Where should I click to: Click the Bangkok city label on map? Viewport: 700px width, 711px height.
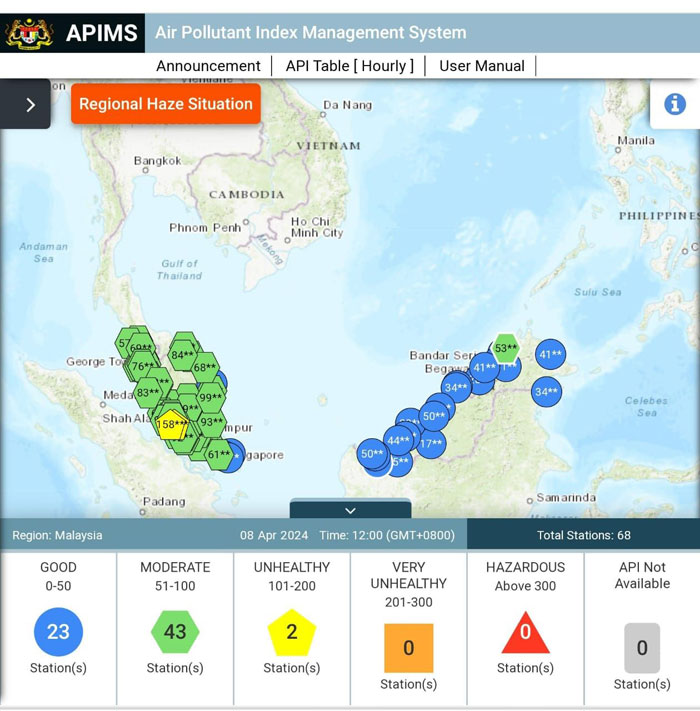(x=157, y=161)
